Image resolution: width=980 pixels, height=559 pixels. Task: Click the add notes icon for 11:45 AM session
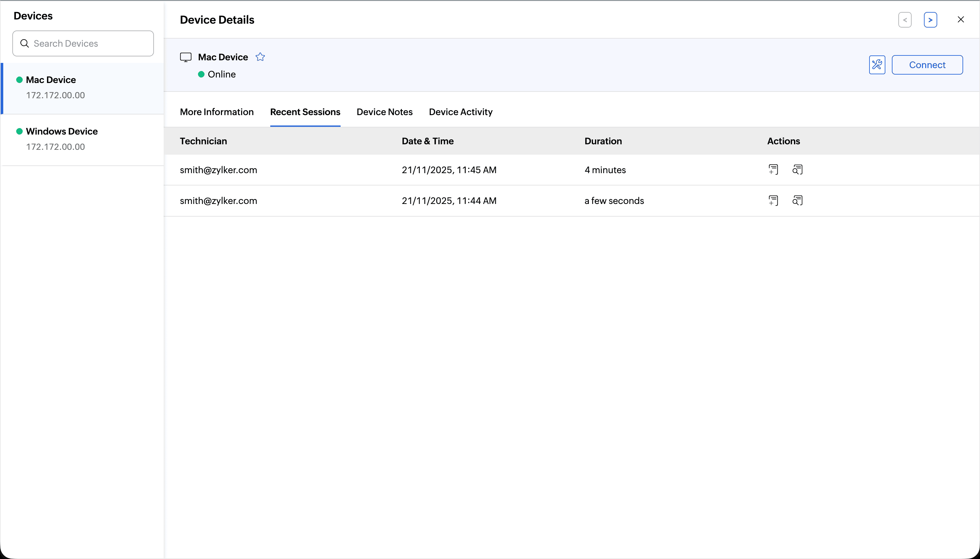tap(773, 170)
